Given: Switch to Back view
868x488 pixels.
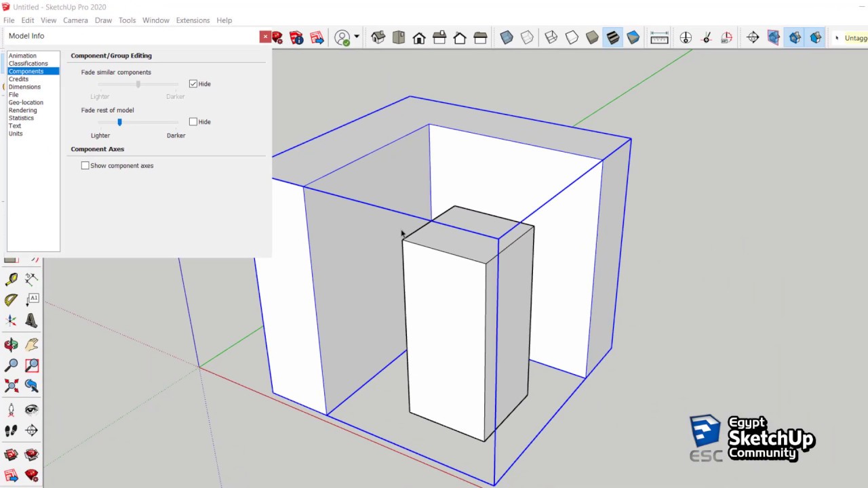Looking at the screenshot, I should 460,38.
